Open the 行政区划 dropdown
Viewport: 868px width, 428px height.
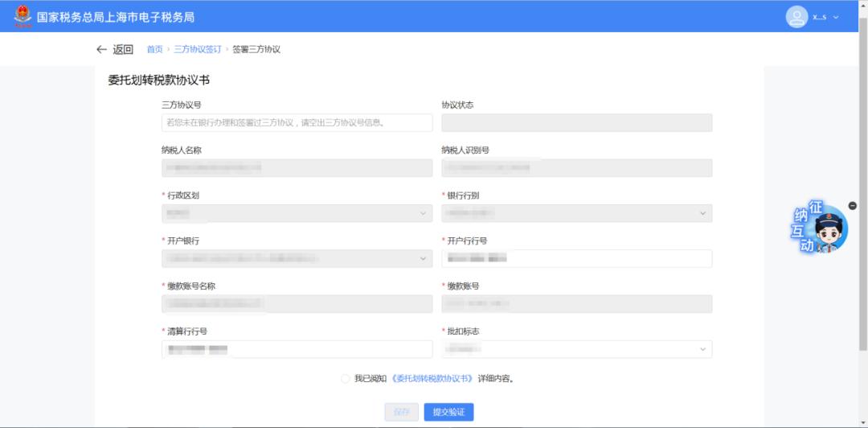[297, 213]
